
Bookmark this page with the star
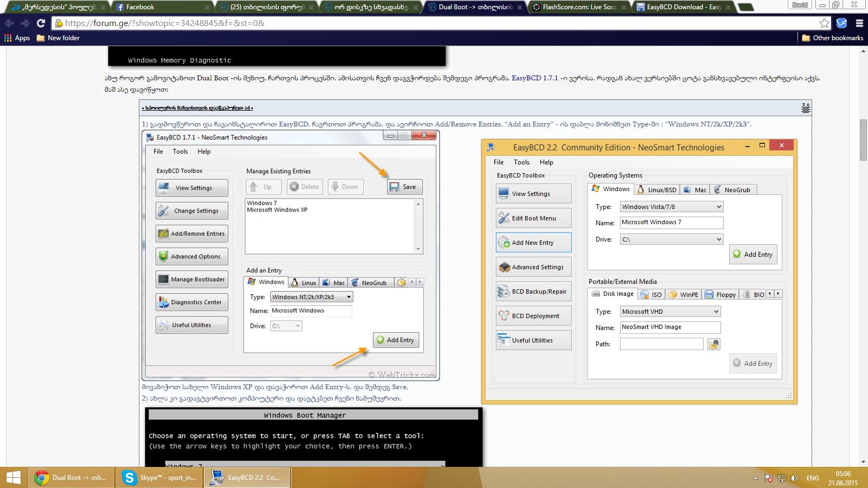point(825,23)
